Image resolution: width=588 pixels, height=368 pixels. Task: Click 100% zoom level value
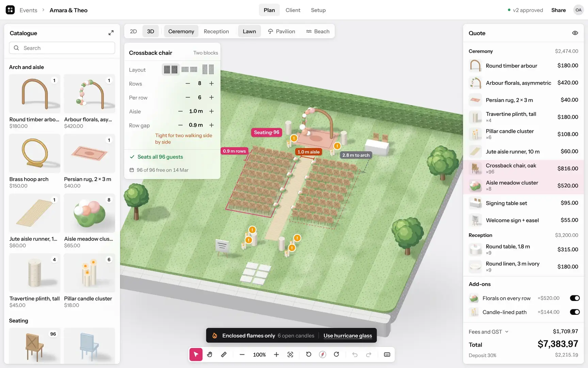[259, 355]
